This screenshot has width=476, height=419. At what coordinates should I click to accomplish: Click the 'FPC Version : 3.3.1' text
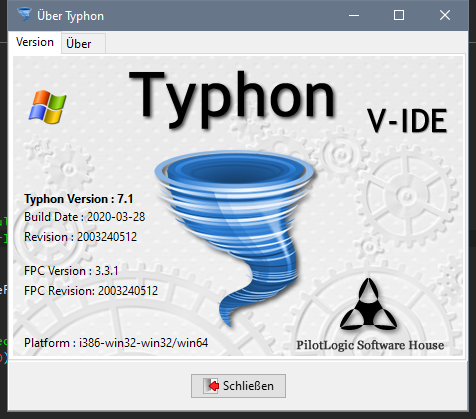tap(71, 271)
